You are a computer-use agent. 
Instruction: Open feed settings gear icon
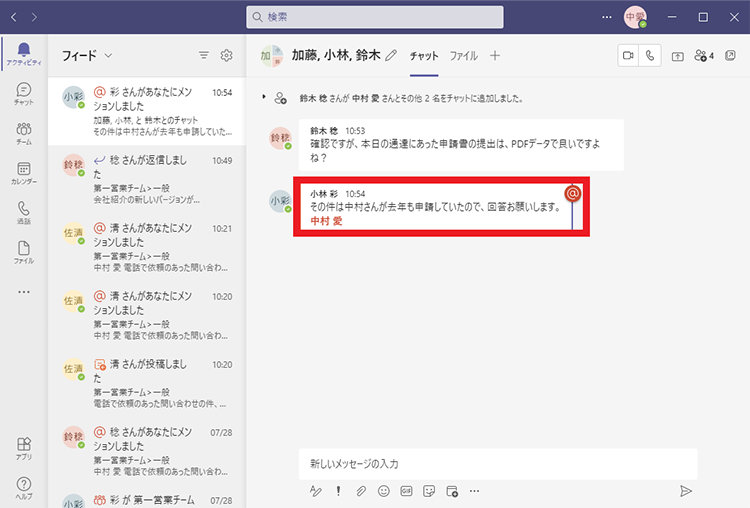point(226,55)
